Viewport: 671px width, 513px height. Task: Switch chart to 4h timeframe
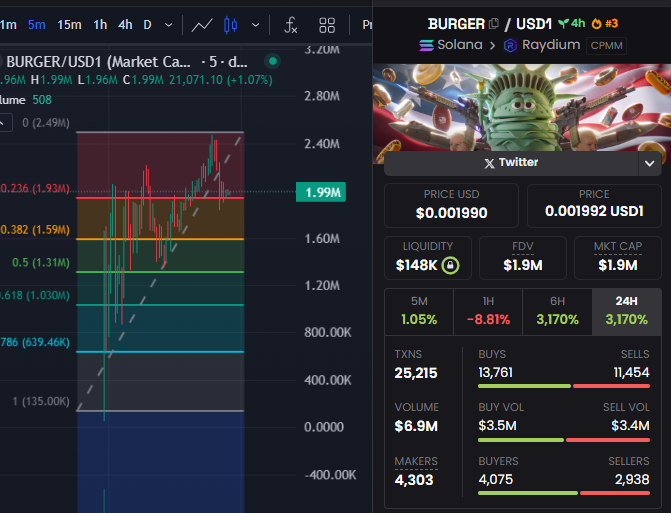point(125,25)
